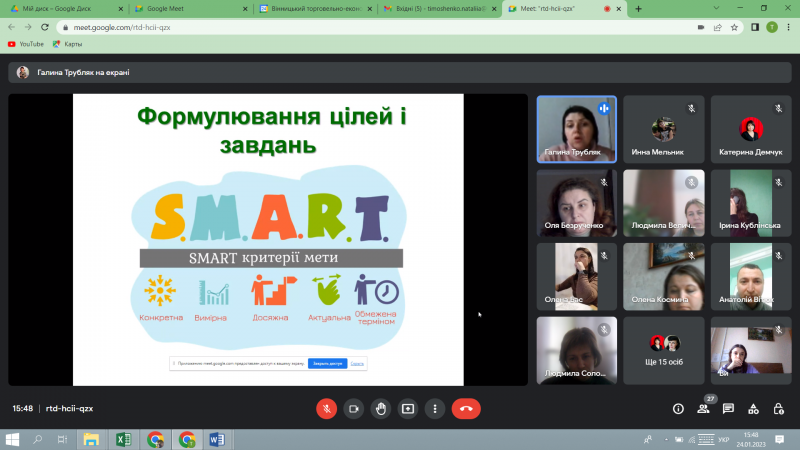Screen dimensions: 800x450
Task: Open the share page icon in address bar
Action: click(x=718, y=28)
